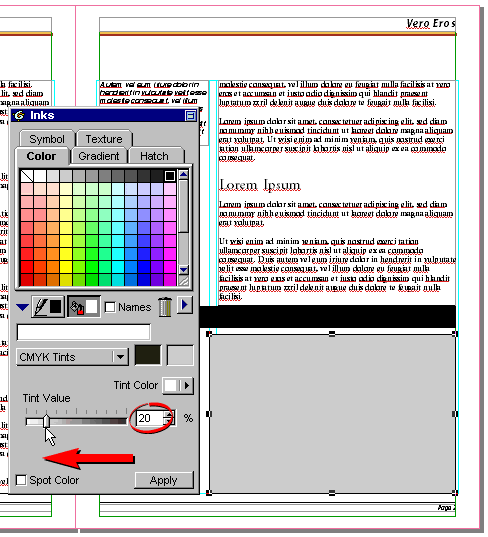The width and height of the screenshot is (488, 537).
Task: Click the Apply button
Action: (x=164, y=480)
